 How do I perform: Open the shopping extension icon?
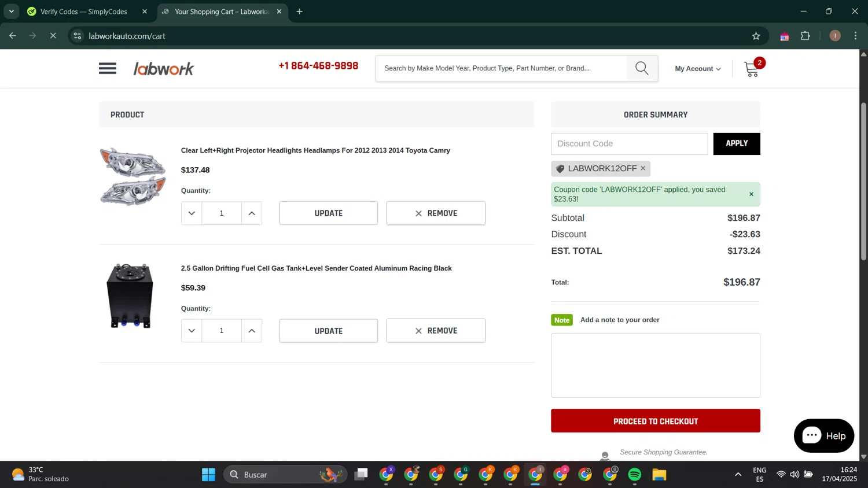click(785, 36)
